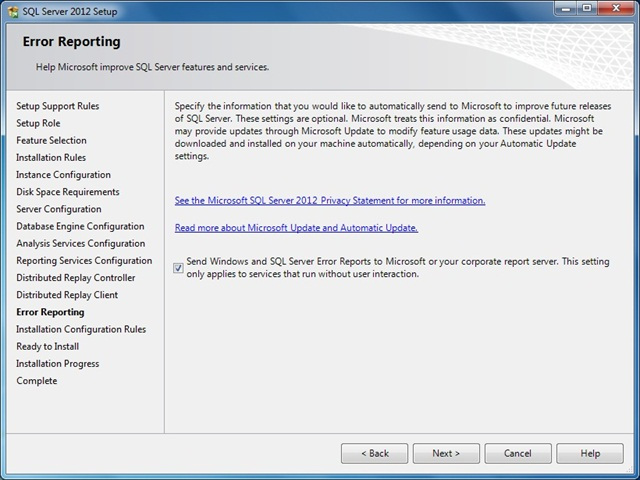Uncheck Send Windows and SQL Server Error Reports
Viewport: 640px width, 480px height.
[178, 268]
